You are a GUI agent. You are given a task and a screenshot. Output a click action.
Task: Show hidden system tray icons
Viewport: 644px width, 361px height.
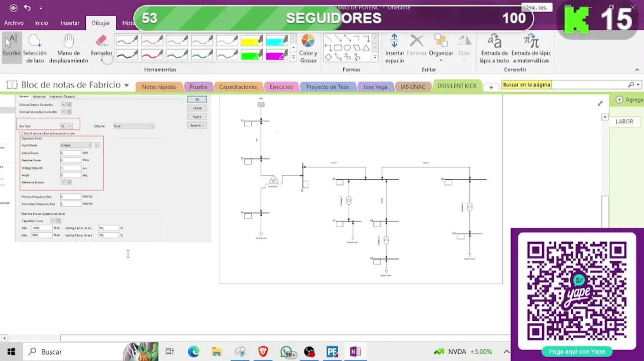[507, 352]
